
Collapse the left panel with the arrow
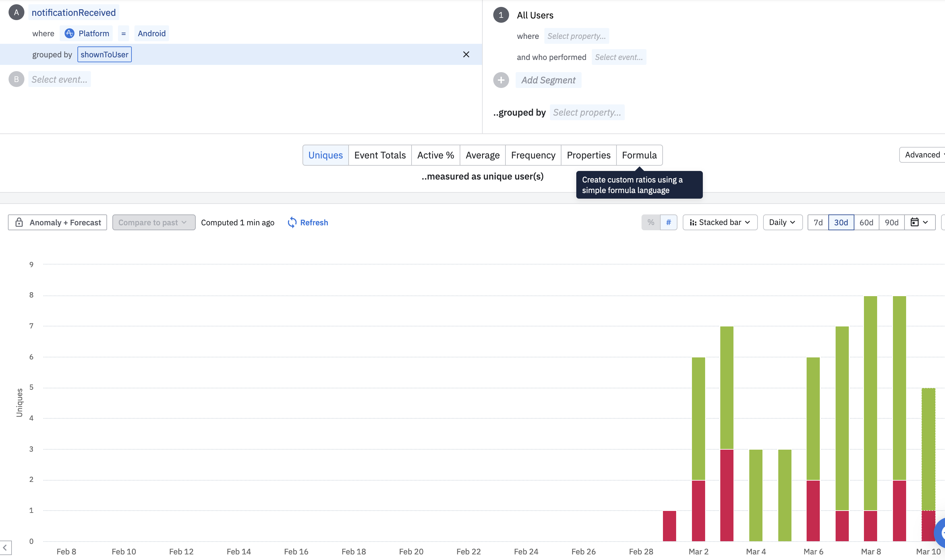tap(5, 547)
